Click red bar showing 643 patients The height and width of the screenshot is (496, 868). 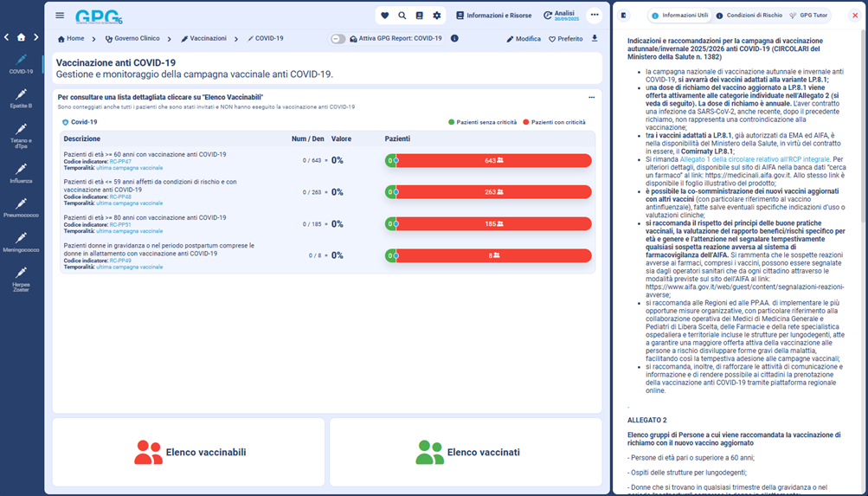click(493, 160)
